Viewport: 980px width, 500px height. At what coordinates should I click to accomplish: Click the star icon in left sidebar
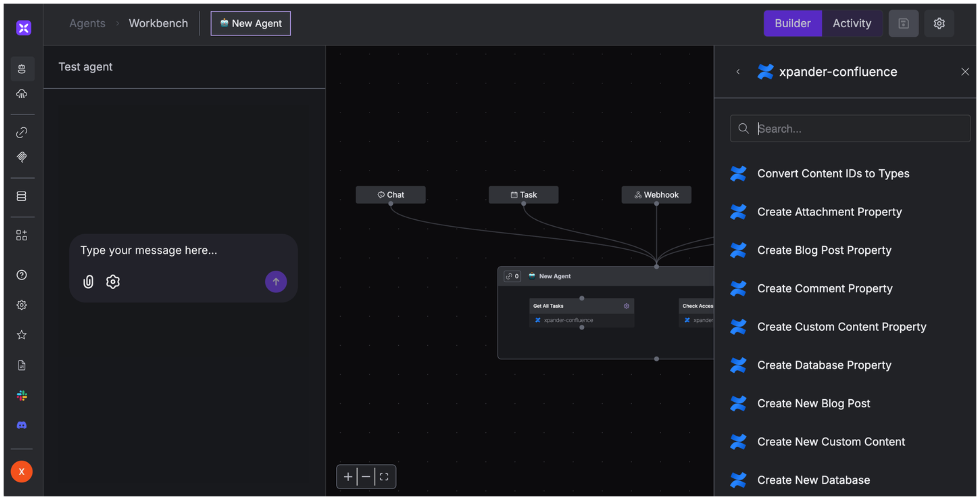[x=22, y=335]
